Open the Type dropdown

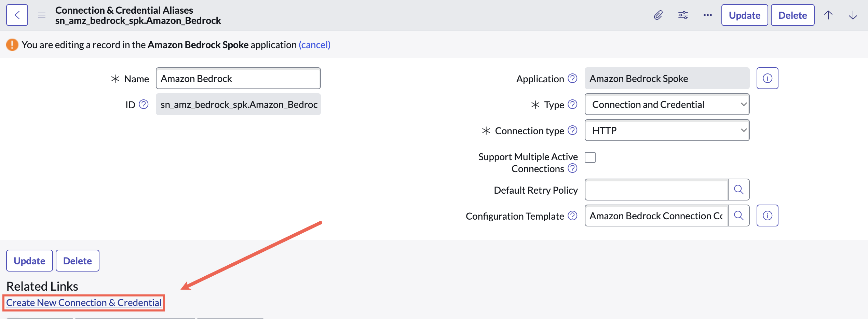click(x=667, y=104)
